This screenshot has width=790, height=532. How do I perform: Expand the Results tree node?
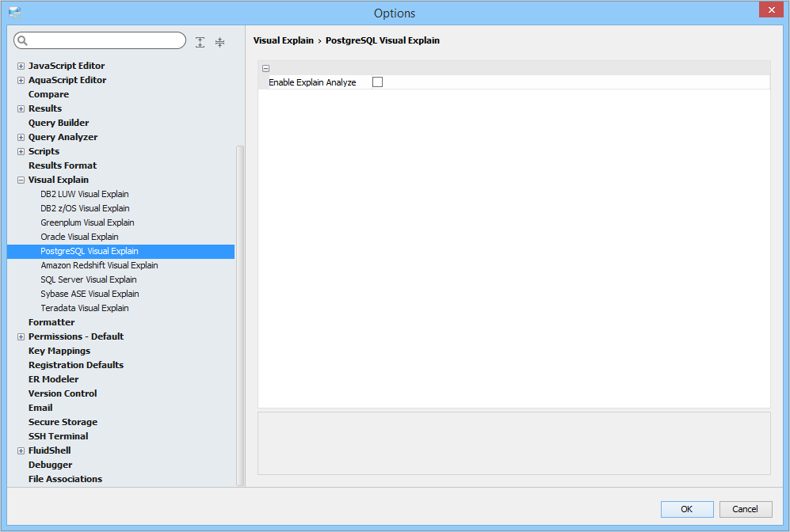click(x=21, y=108)
